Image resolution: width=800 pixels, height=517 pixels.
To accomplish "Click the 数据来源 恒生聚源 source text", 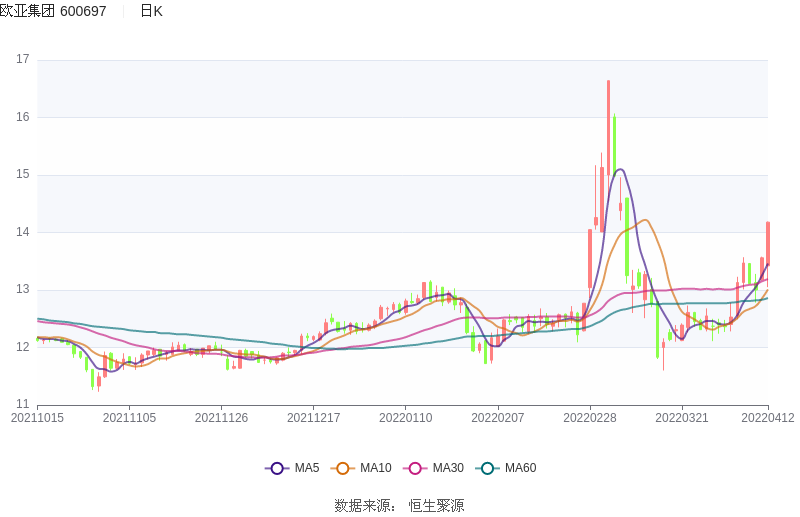I will tap(399, 505).
